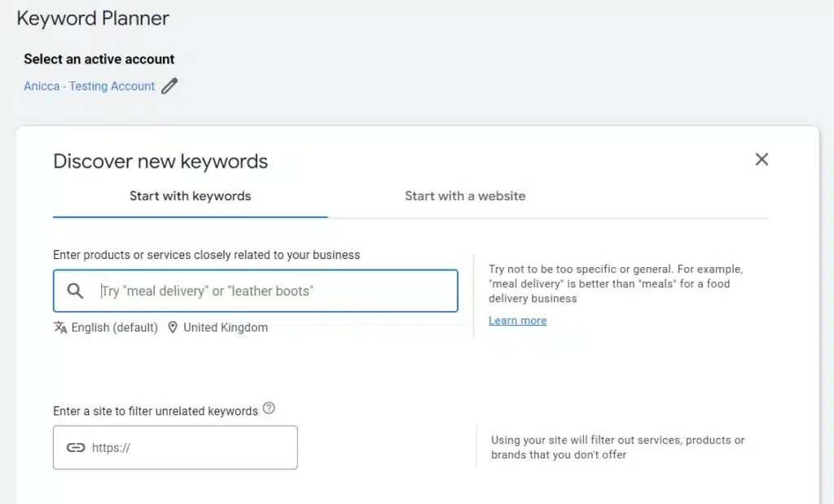This screenshot has width=834, height=504.
Task: Open the Learn more link
Action: (x=517, y=321)
